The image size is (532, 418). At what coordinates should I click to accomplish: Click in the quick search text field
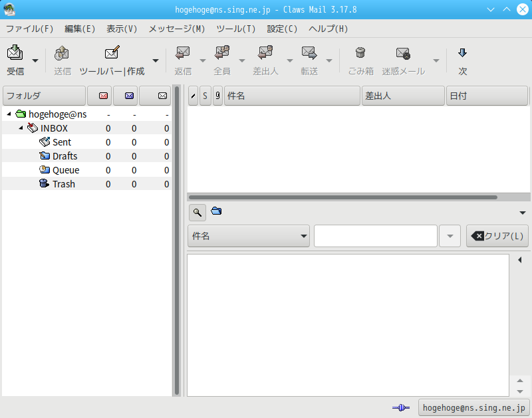tap(375, 236)
